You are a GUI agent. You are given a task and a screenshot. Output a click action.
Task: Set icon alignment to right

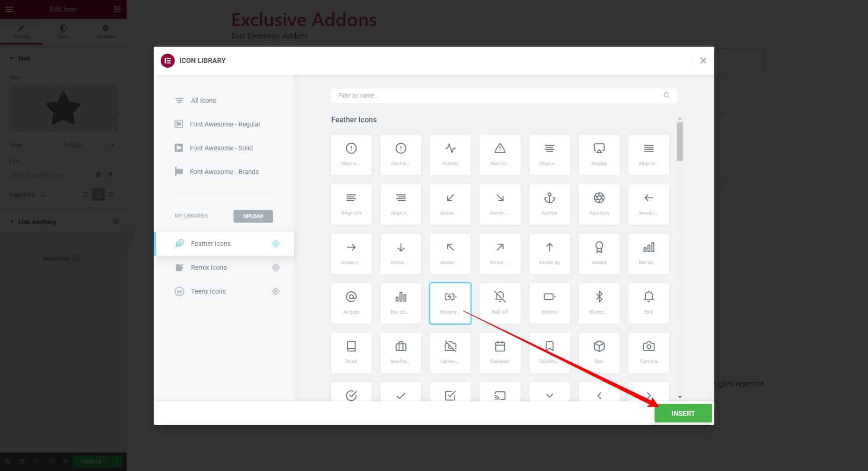(111, 195)
